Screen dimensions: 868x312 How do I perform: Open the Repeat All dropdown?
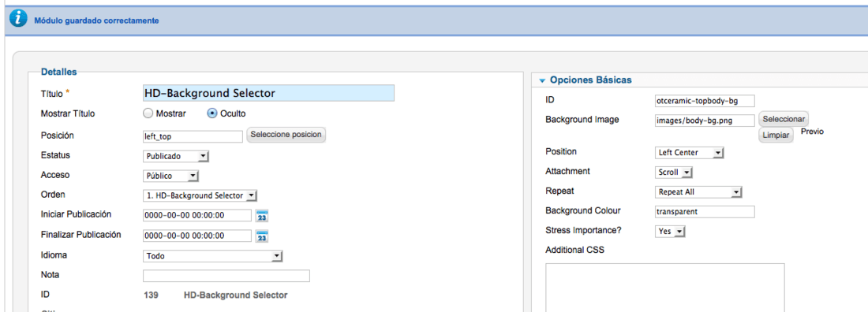[x=698, y=192]
